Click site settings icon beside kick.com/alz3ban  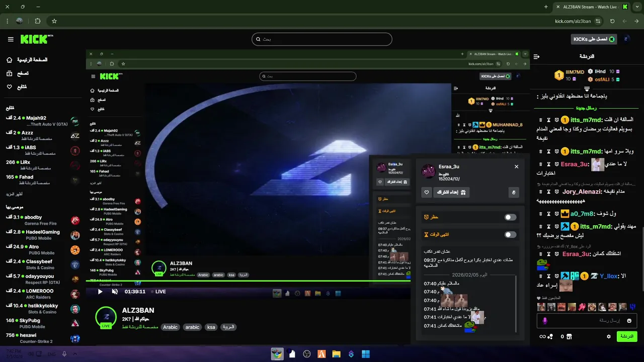tap(598, 21)
